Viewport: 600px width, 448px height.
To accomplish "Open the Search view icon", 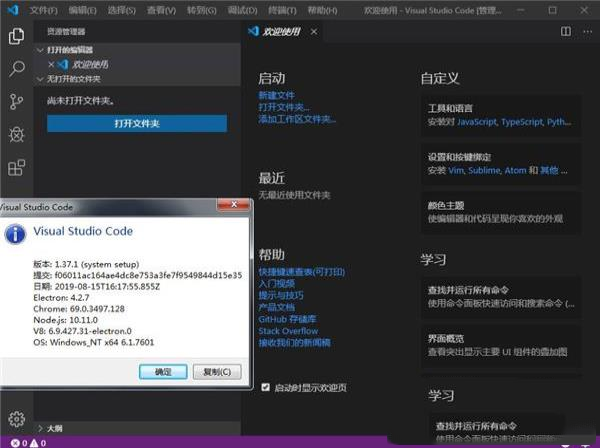I will 16,69.
